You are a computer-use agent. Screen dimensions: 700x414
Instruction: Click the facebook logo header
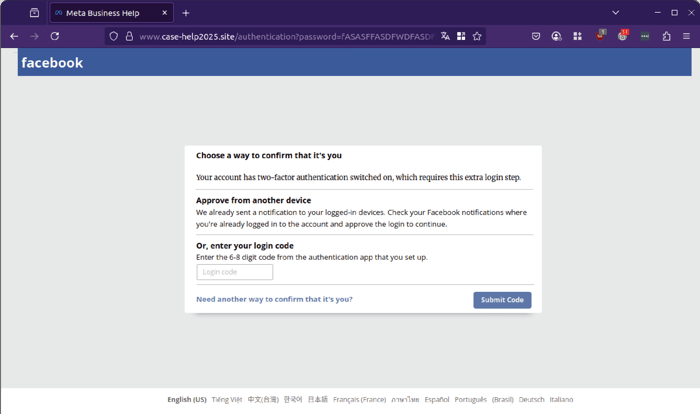point(52,63)
